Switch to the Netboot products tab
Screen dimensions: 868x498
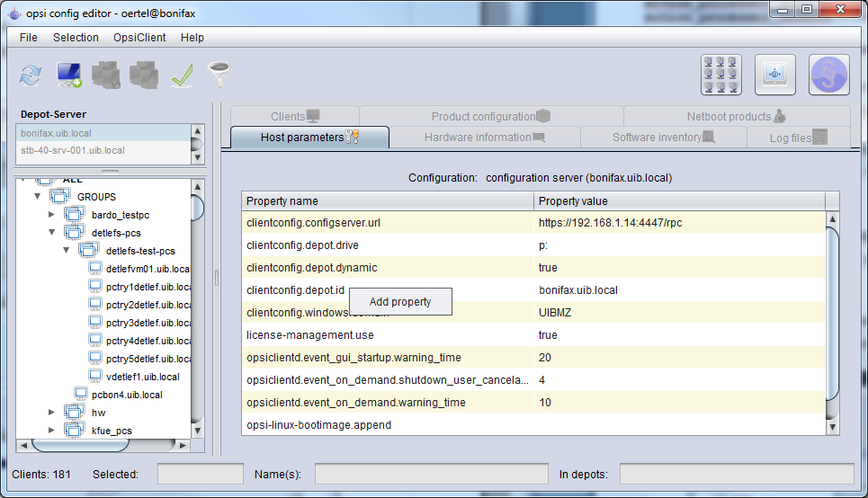pos(737,116)
